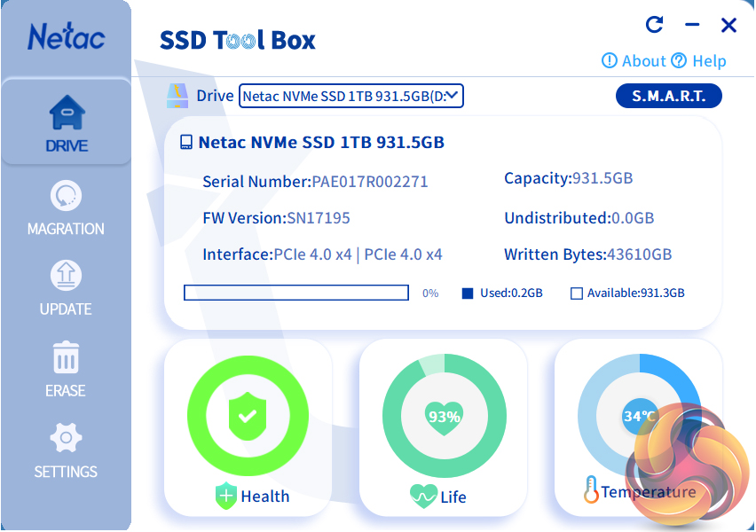Expand the Drive selection dropdown
The width and height of the screenshot is (756, 532).
click(351, 96)
